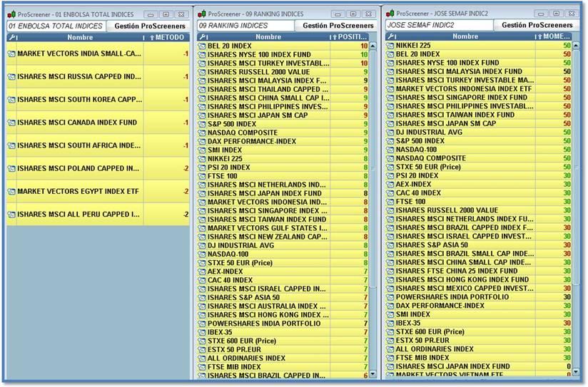
Task: Open chart icon for ISHARES MSCI POLAND CAPPED row
Action: coord(11,169)
